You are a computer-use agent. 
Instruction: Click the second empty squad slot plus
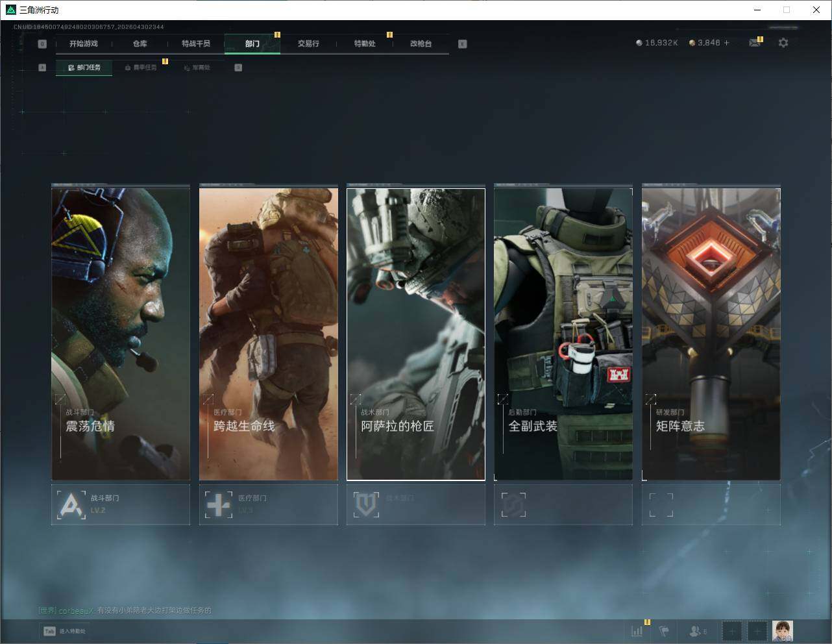pyautogui.click(x=757, y=630)
